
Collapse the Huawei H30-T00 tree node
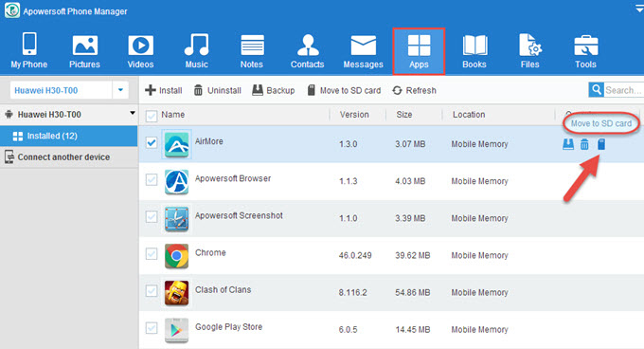pos(133,113)
